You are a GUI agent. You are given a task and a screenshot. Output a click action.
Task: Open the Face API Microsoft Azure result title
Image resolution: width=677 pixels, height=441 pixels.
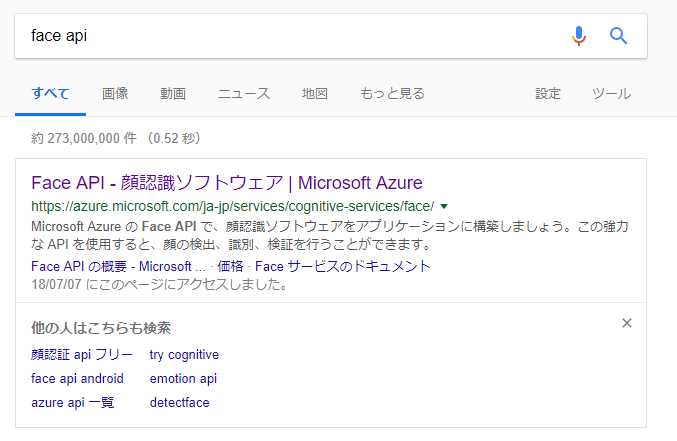coord(227,183)
